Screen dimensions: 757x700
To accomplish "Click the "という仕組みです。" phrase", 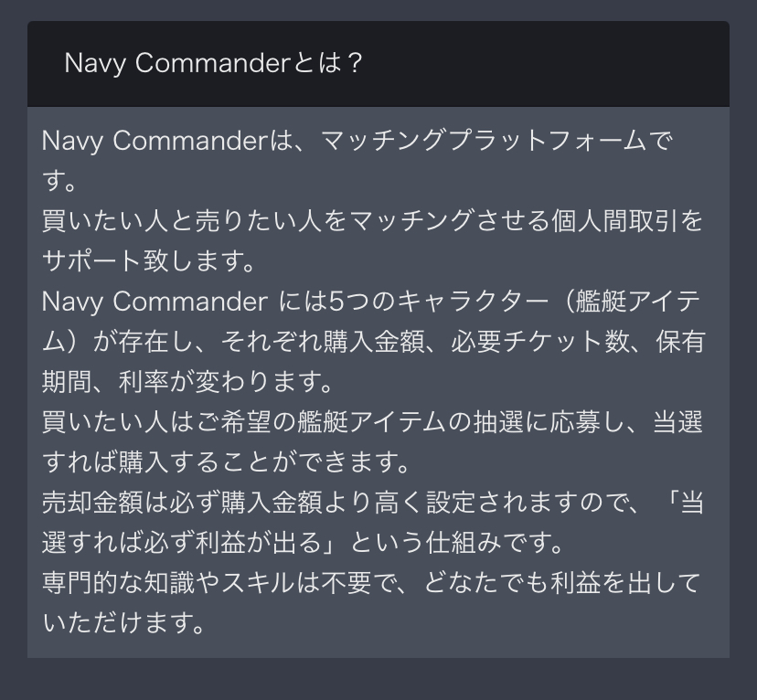I will 455,543.
